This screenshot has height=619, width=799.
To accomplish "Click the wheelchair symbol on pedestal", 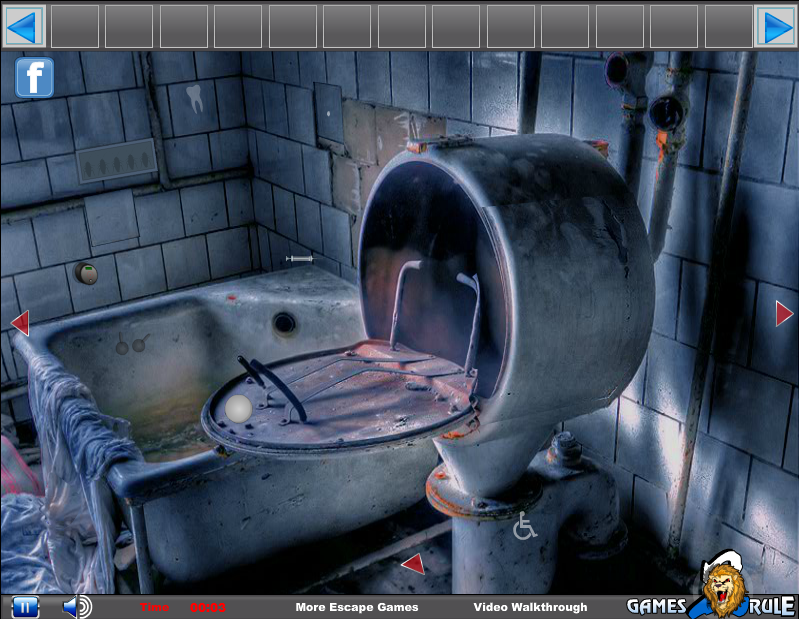I will [524, 526].
